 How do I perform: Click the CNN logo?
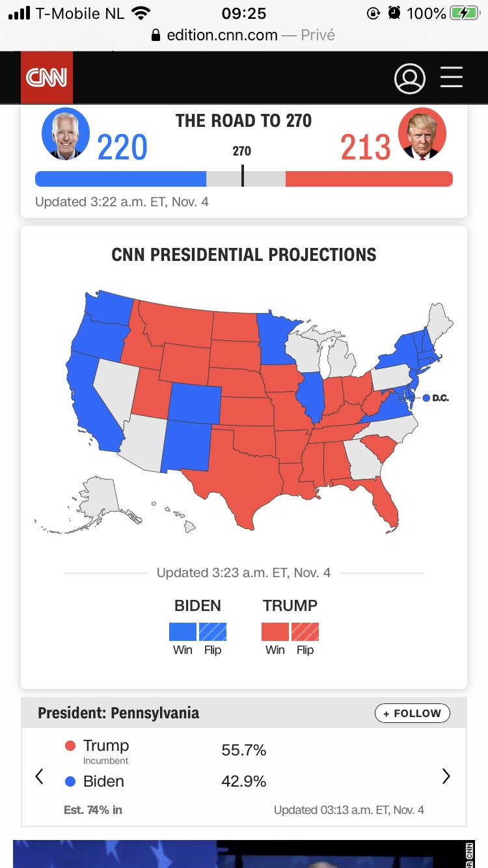click(46, 77)
